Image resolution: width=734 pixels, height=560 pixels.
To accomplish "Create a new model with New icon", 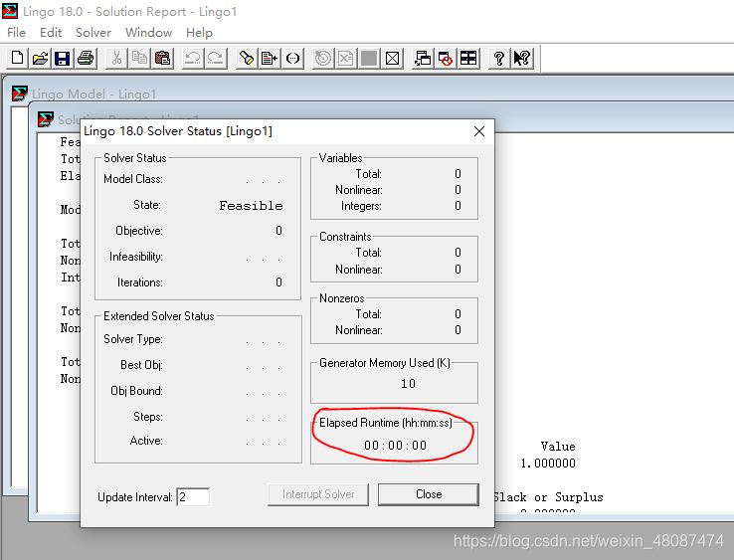I will [17, 58].
